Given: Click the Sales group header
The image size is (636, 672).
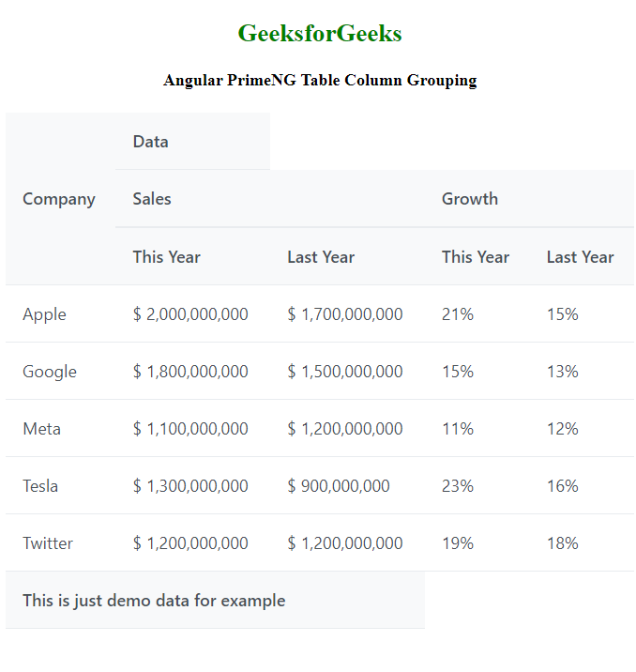Looking at the screenshot, I should coord(152,199).
